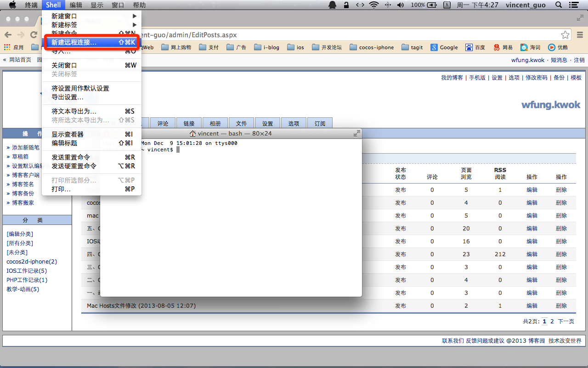Select 显示查看器 in the Shell menu

point(91,134)
